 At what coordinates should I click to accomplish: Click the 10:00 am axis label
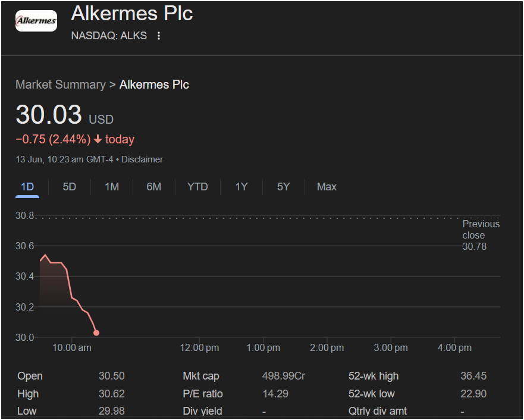pos(72,348)
